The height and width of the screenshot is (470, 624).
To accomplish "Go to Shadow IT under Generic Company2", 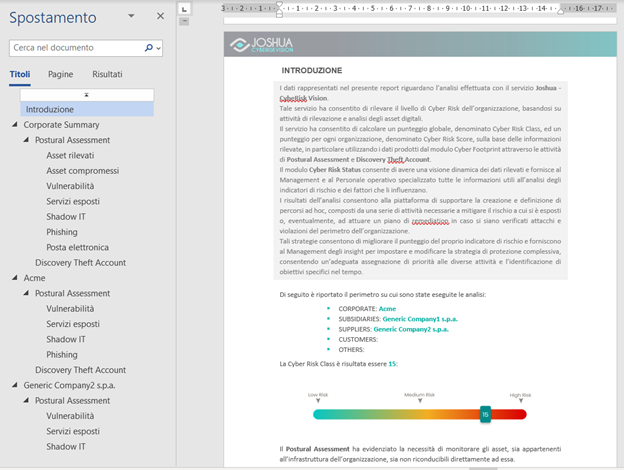I will [x=66, y=447].
